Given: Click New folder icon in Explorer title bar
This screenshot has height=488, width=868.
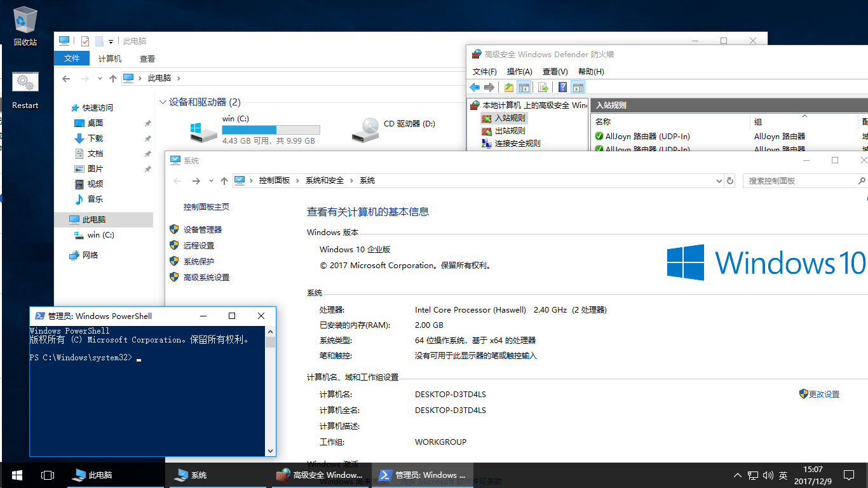Looking at the screenshot, I should pos(99,41).
